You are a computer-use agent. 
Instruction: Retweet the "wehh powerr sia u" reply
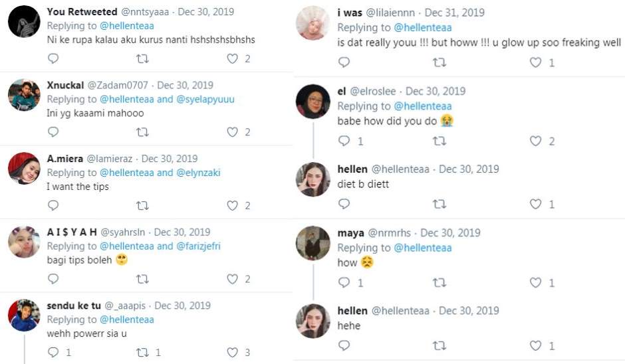click(142, 353)
